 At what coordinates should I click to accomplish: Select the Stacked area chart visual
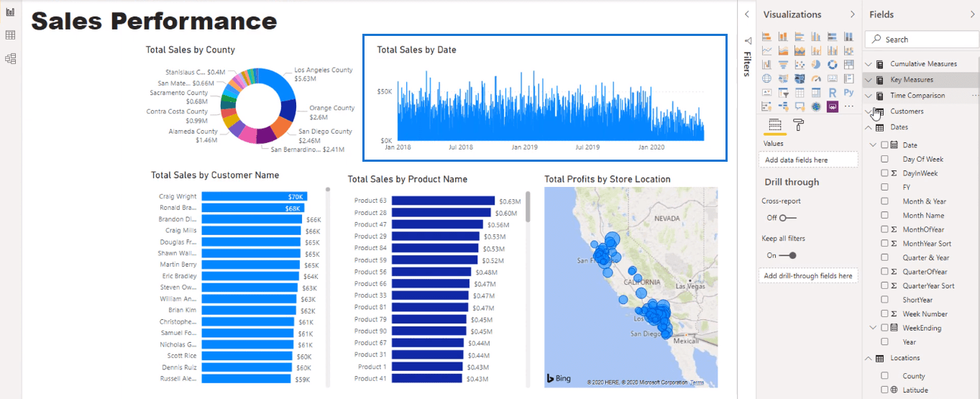(x=800, y=50)
